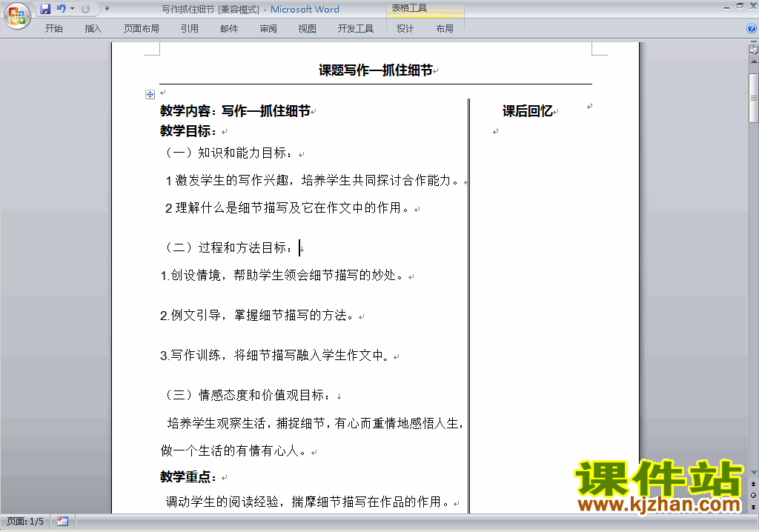Screen dimensions: 759x532
Task: Click the heading 教学内容：写作—抓住细节
Action: (235, 111)
